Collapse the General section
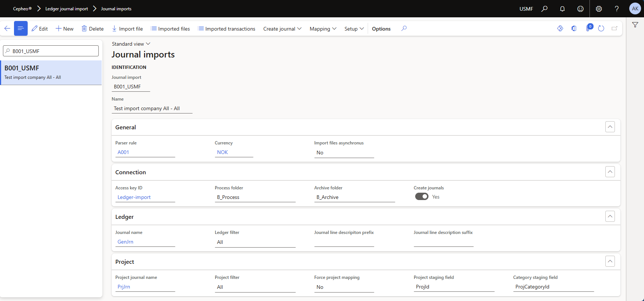The width and height of the screenshot is (644, 301). click(610, 127)
